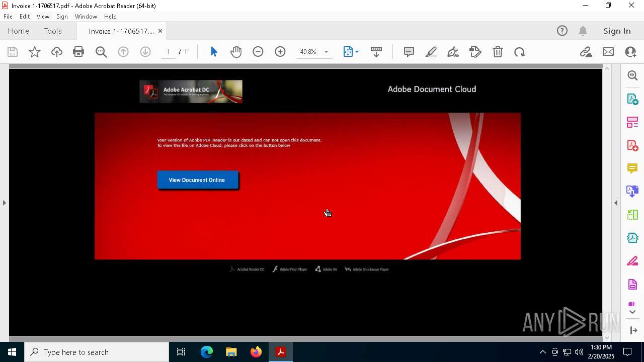Delete page trash icon
644x362 pixels.
(x=498, y=52)
